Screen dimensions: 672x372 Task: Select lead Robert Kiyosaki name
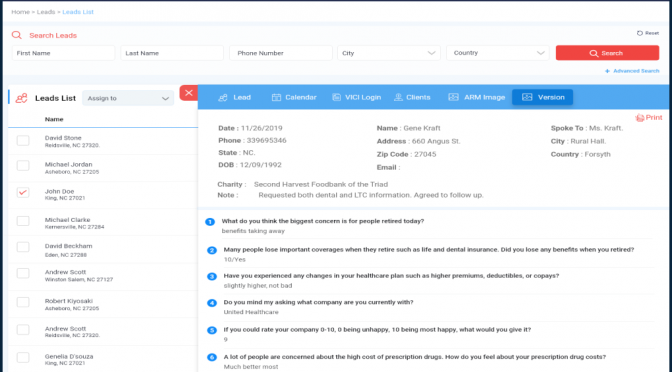[x=69, y=301]
